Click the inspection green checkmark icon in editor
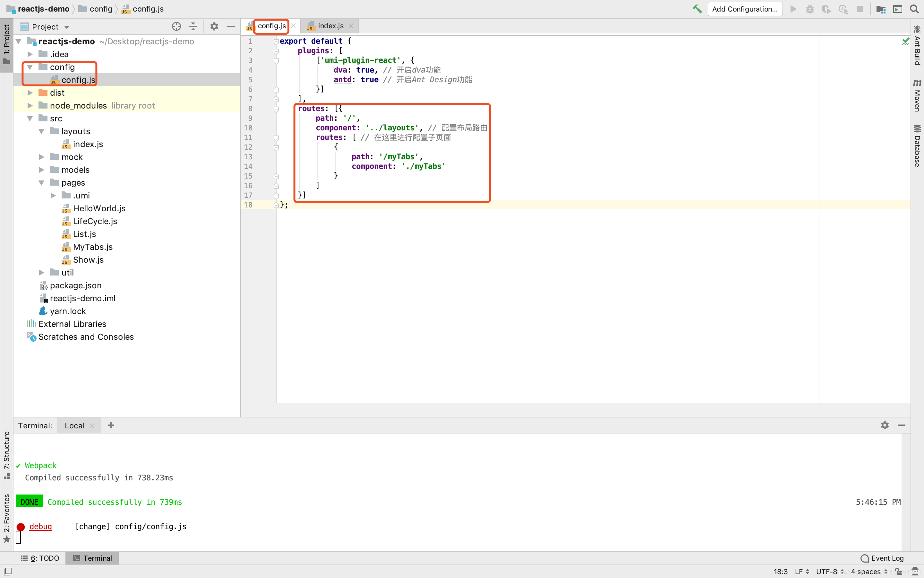 (905, 41)
